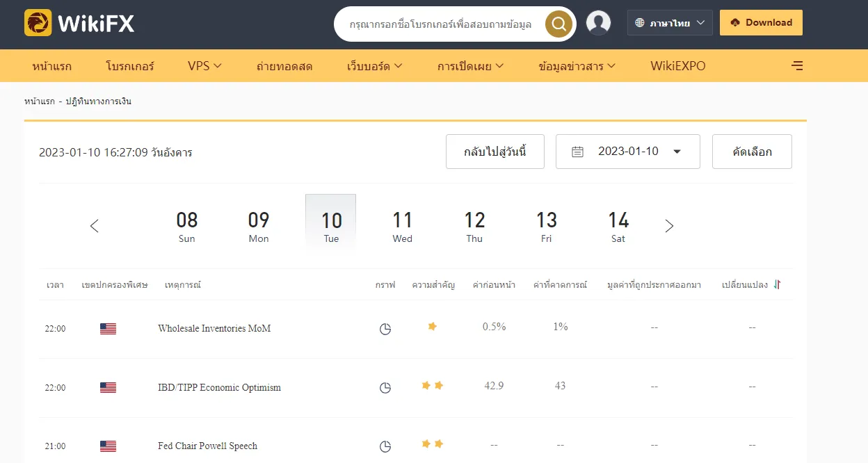868x463 pixels.
Task: Go to หน้าแรก in the nav bar
Action: click(x=52, y=66)
